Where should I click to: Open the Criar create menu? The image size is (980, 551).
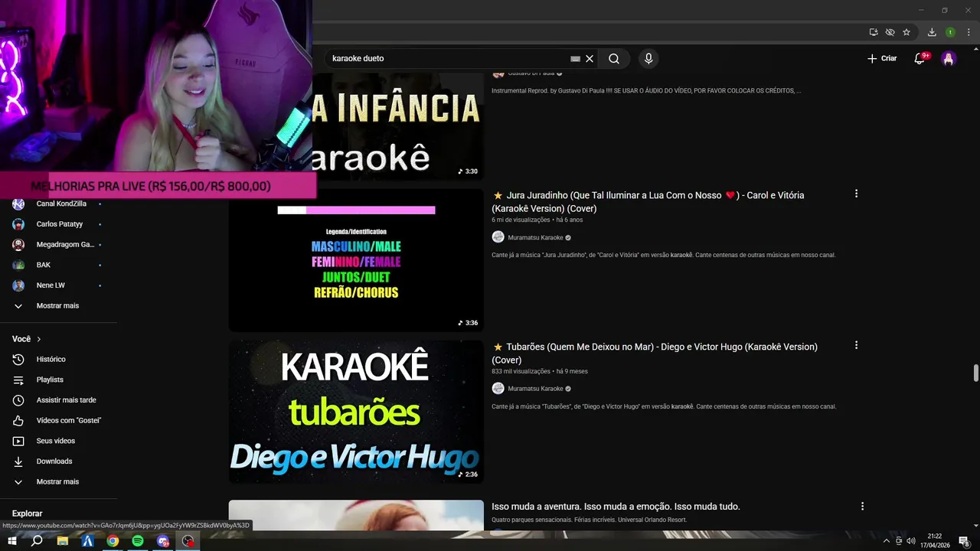click(882, 58)
